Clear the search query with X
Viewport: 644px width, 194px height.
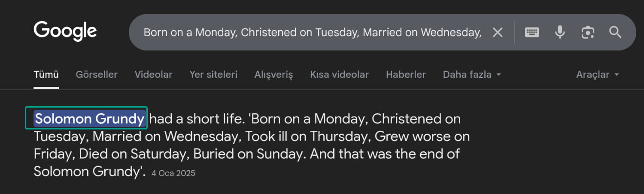pos(498,32)
